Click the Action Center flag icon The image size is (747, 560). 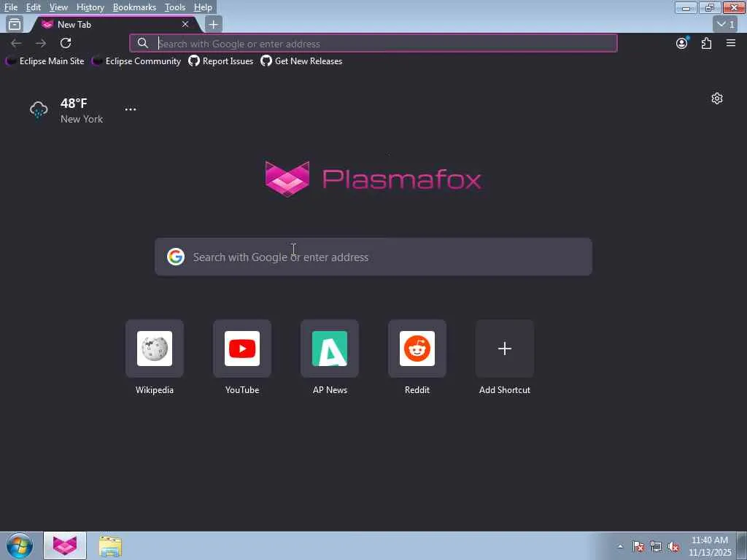tap(638, 547)
